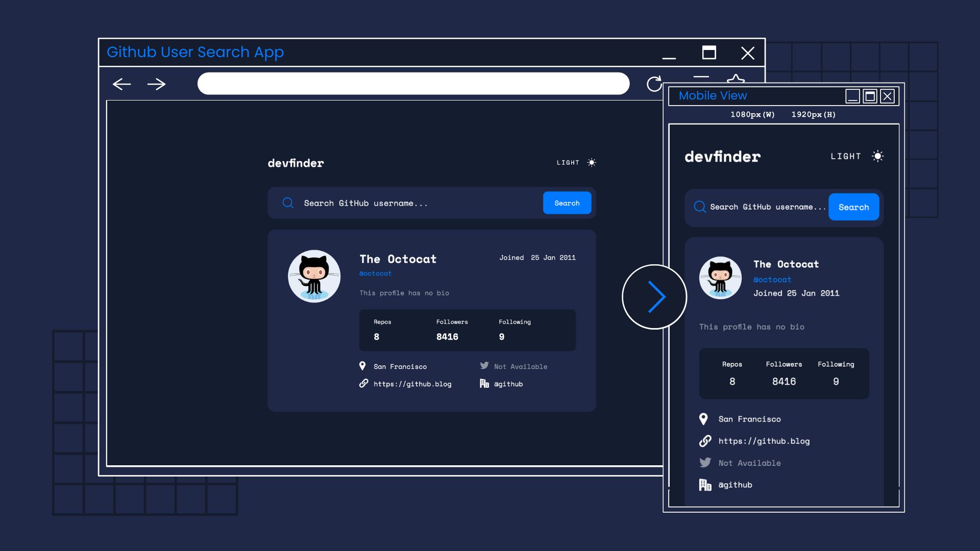Screen dimensions: 980x551
Task: Click the browser forward arrow
Action: 156,84
